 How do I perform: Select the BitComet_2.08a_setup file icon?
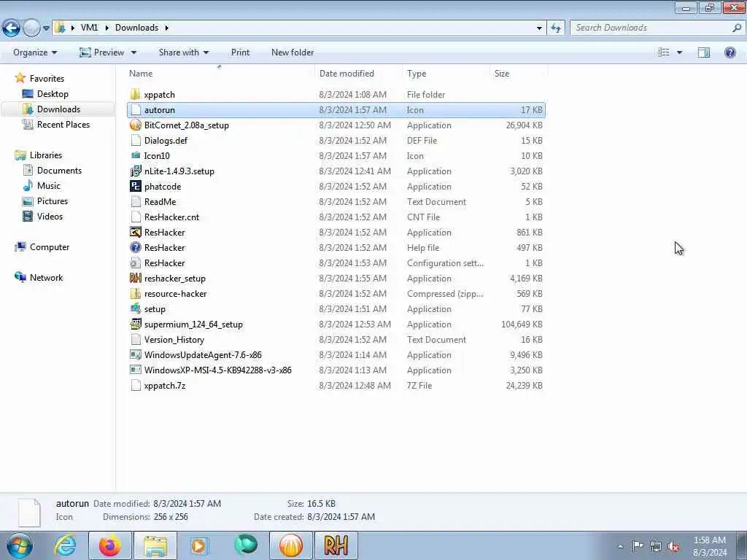tap(135, 125)
